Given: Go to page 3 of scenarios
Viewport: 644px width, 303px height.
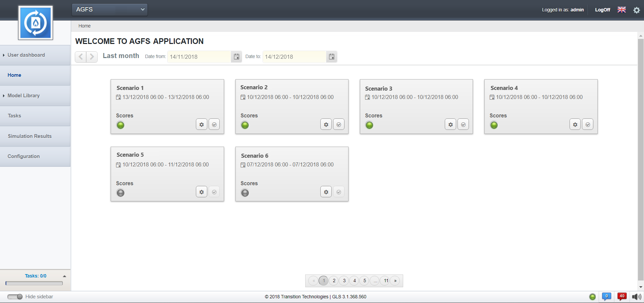Looking at the screenshot, I should [344, 281].
